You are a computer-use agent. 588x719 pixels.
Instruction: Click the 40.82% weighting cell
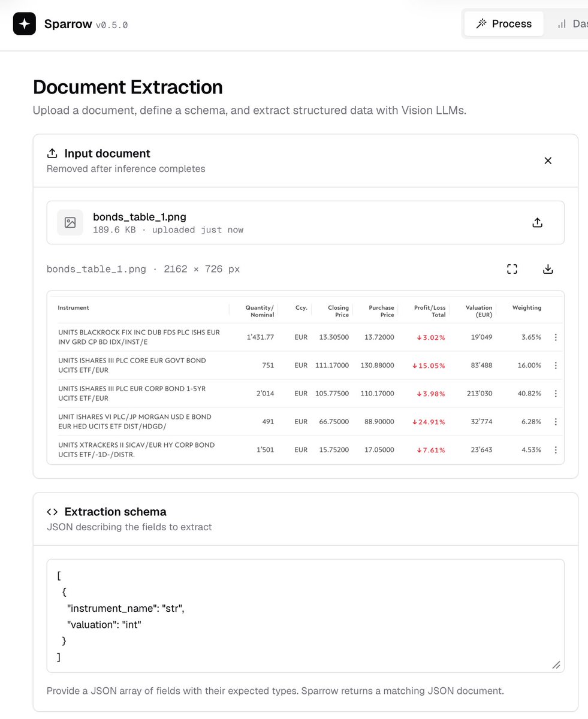point(530,394)
